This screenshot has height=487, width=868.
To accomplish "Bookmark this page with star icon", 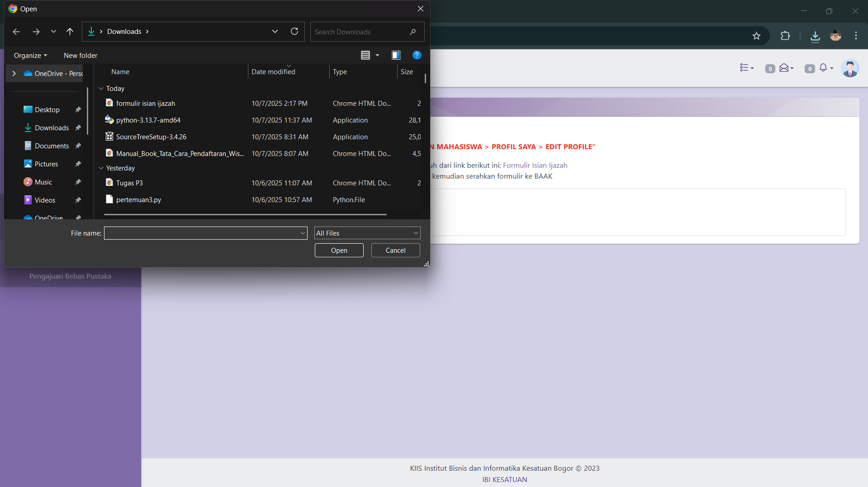I will pos(756,36).
